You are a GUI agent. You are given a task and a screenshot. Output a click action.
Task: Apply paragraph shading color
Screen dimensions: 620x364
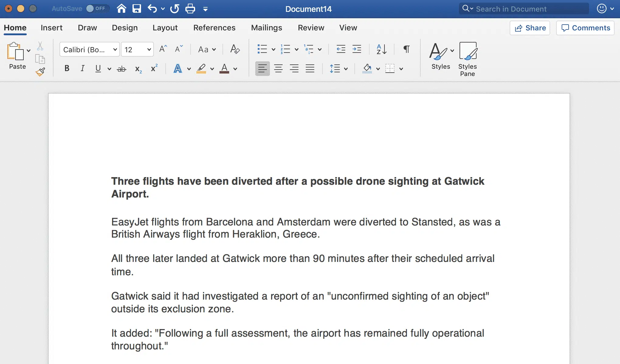pos(367,69)
